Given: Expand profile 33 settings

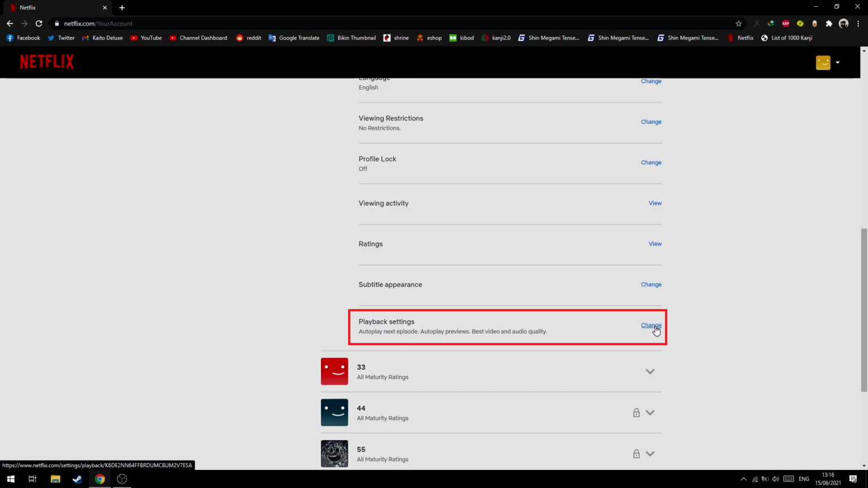Looking at the screenshot, I should (650, 371).
